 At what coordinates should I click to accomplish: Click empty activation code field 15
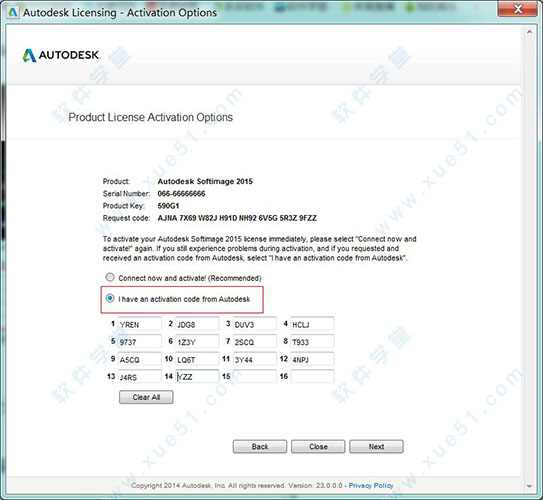click(x=255, y=376)
